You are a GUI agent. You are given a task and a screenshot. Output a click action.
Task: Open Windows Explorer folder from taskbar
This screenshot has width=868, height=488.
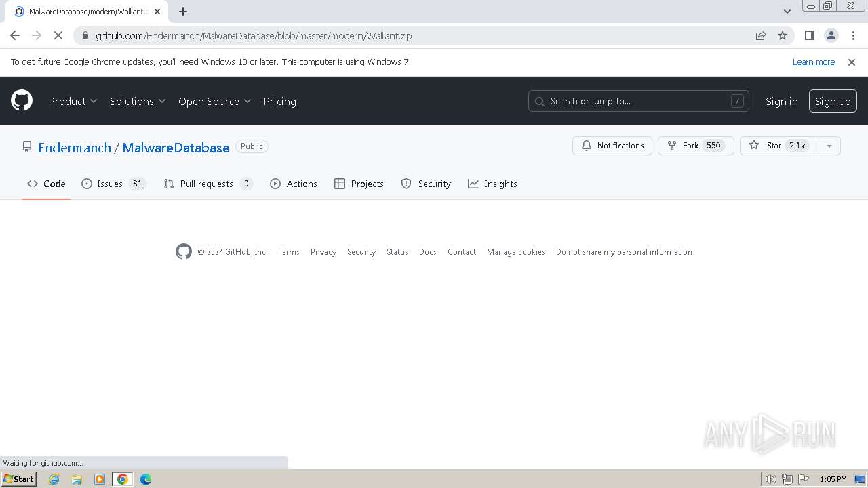(77, 479)
